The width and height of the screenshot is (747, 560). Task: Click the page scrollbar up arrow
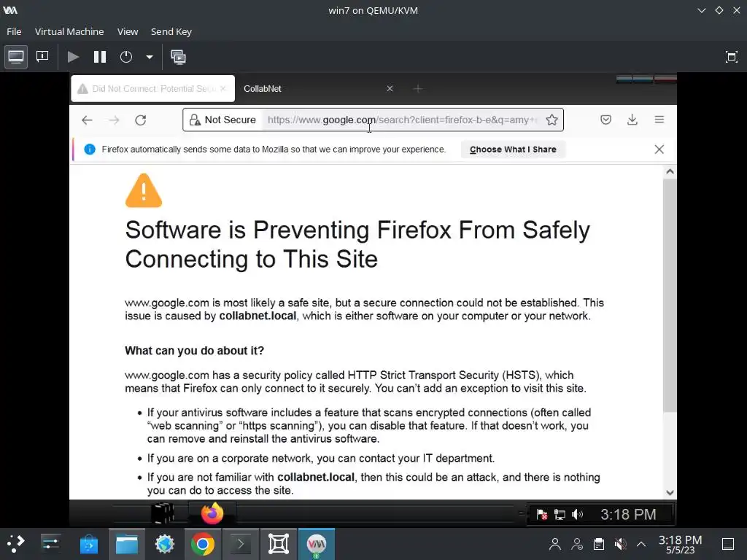670,171
